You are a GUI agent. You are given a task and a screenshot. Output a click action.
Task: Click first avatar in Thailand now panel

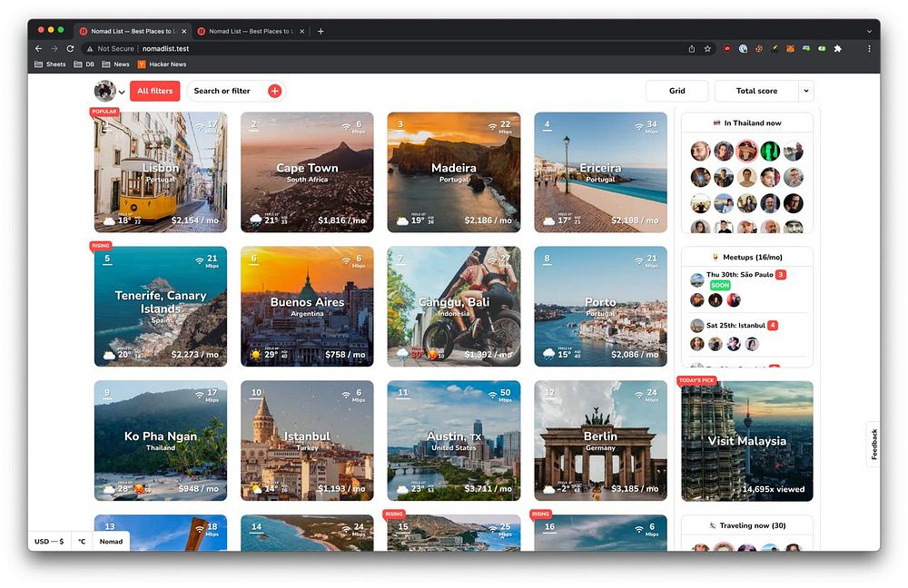point(700,151)
